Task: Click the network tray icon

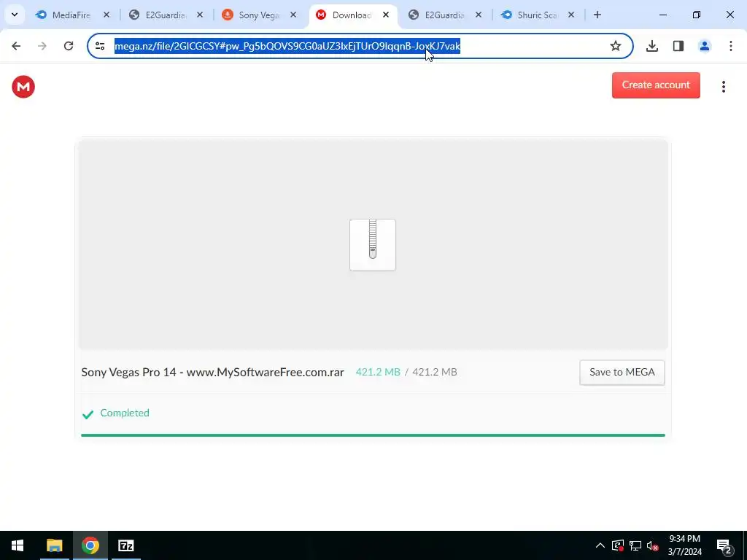Action: click(x=635, y=545)
